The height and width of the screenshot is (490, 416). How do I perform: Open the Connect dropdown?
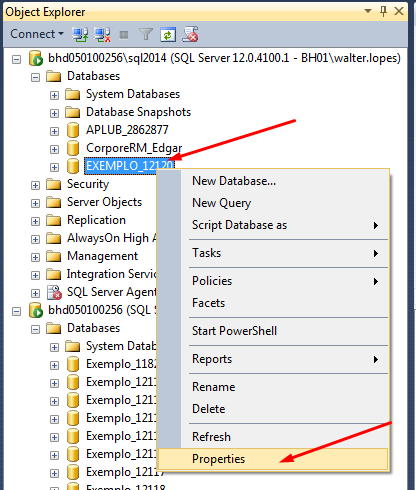[x=37, y=34]
